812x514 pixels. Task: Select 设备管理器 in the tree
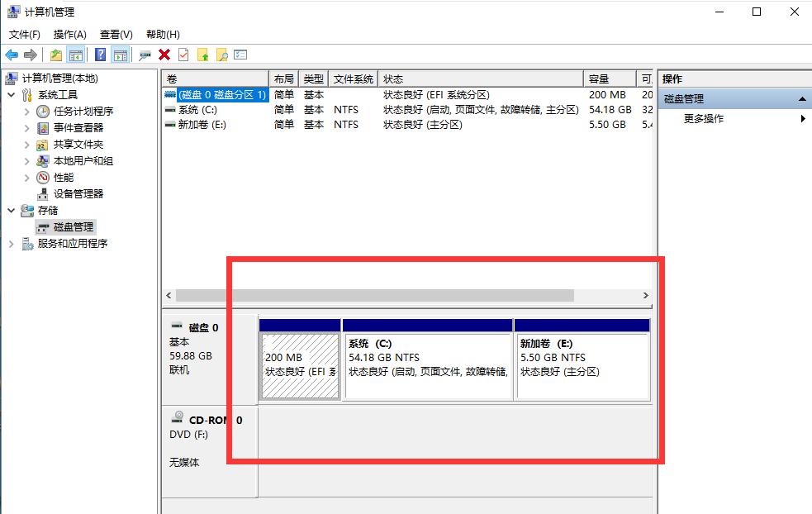pyautogui.click(x=78, y=193)
